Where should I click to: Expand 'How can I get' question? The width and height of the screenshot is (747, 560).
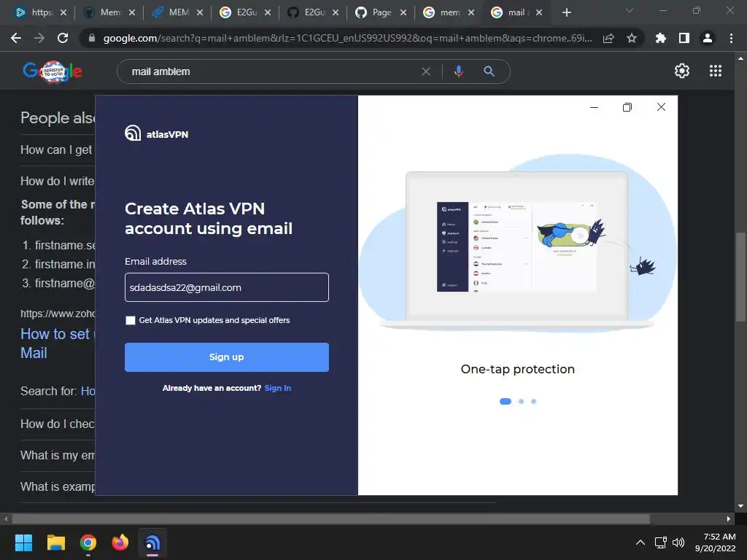point(58,150)
